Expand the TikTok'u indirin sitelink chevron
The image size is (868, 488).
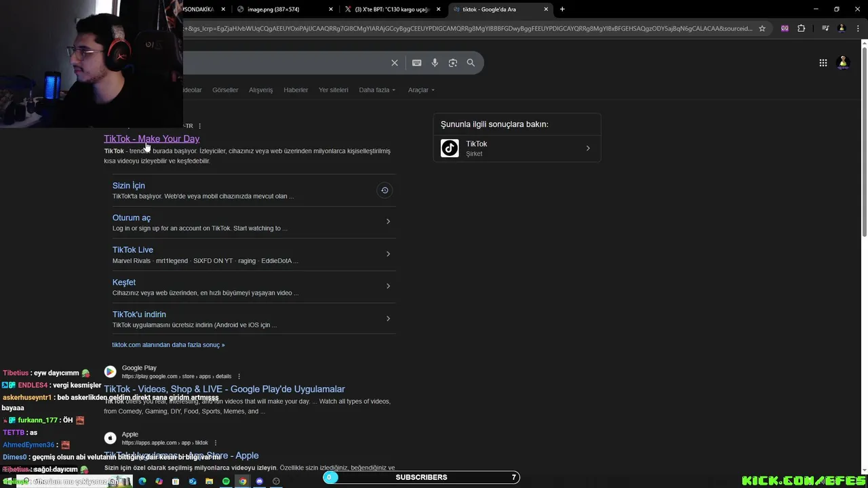click(x=388, y=319)
